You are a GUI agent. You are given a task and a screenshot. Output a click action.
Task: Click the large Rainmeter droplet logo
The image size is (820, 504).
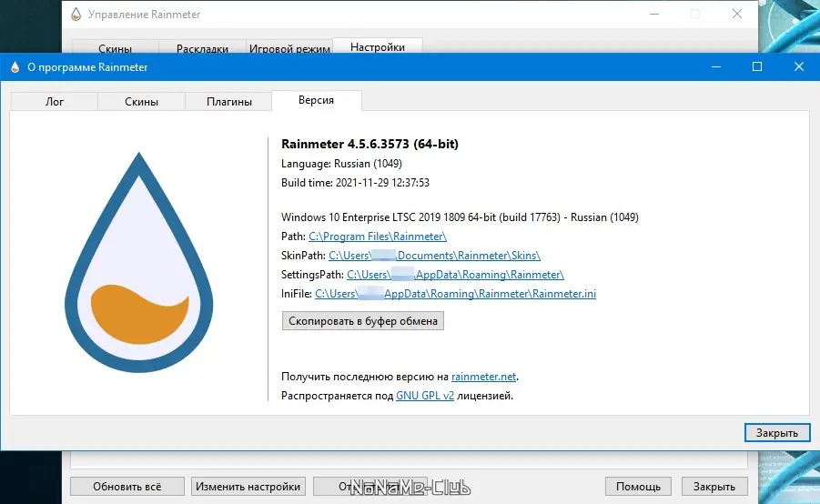click(139, 262)
